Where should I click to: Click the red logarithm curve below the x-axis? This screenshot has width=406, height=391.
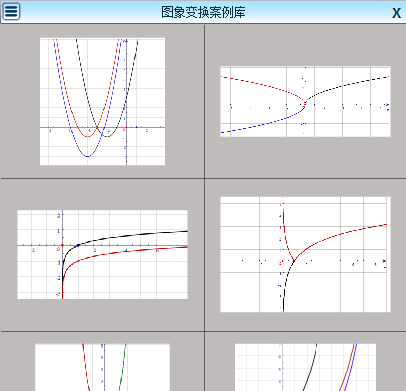pyautogui.click(x=127, y=251)
